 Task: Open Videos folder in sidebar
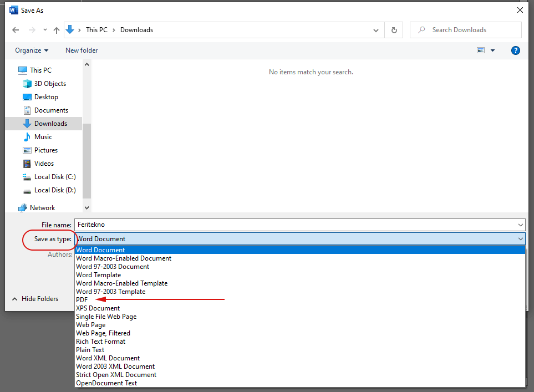click(44, 163)
